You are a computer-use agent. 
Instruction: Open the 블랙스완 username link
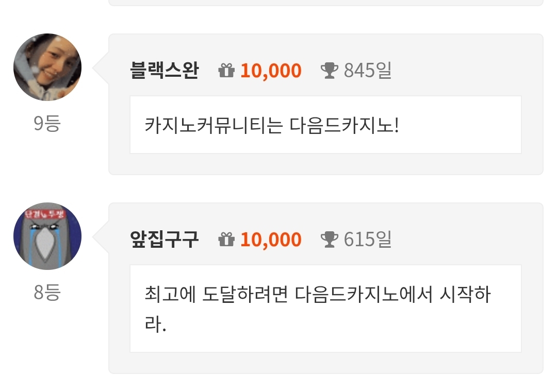(164, 71)
